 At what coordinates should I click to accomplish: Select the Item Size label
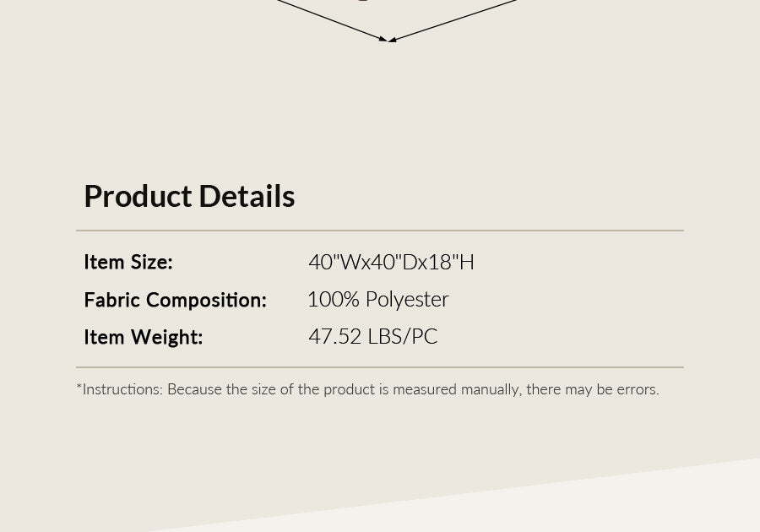click(x=128, y=262)
